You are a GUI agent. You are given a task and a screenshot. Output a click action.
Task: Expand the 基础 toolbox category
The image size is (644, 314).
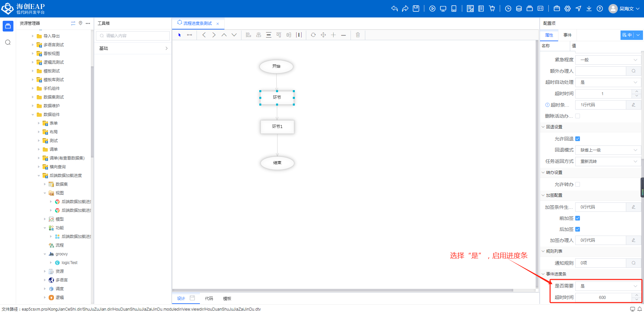[133, 48]
